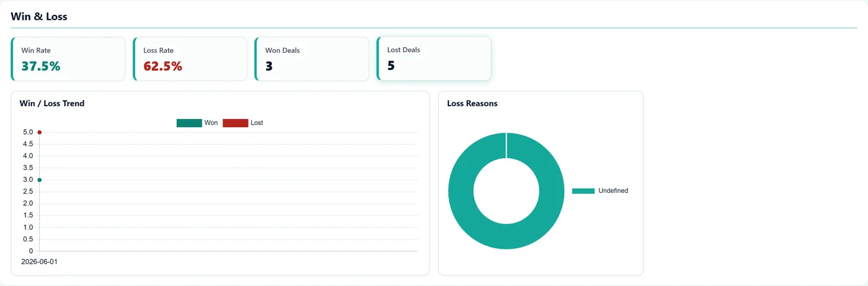Click the Lost red legend swatch
Viewport: 868px width, 286px height.
(235, 123)
